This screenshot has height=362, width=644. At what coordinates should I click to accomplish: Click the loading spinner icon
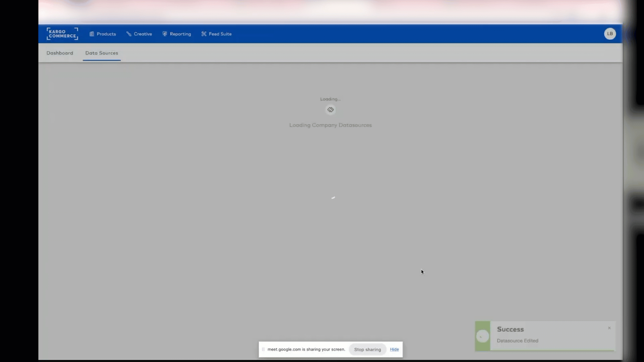pyautogui.click(x=330, y=110)
